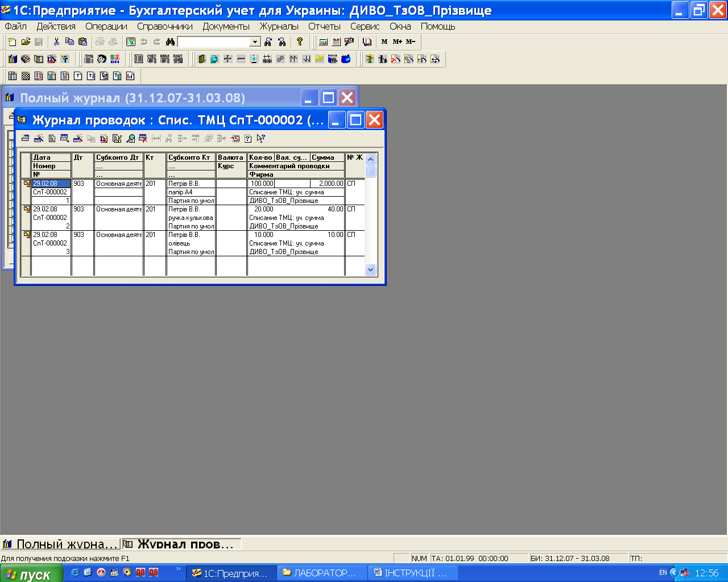Screen dimensions: 728x582
Task: Click the Сумма column header
Action: 328,157
